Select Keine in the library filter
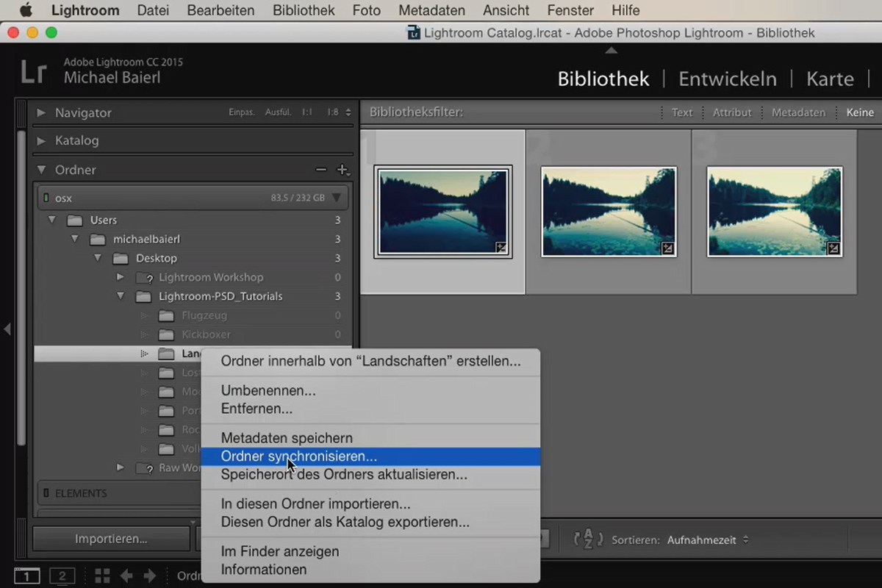 click(x=860, y=112)
